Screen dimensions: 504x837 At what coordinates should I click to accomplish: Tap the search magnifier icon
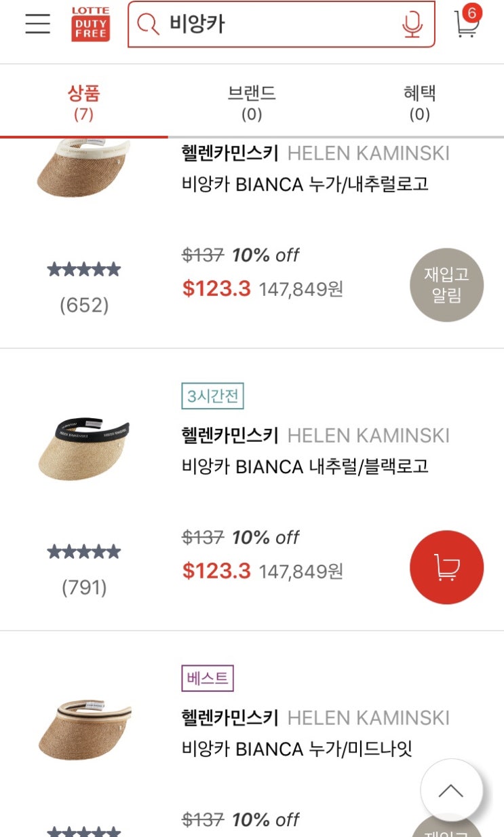pyautogui.click(x=147, y=24)
